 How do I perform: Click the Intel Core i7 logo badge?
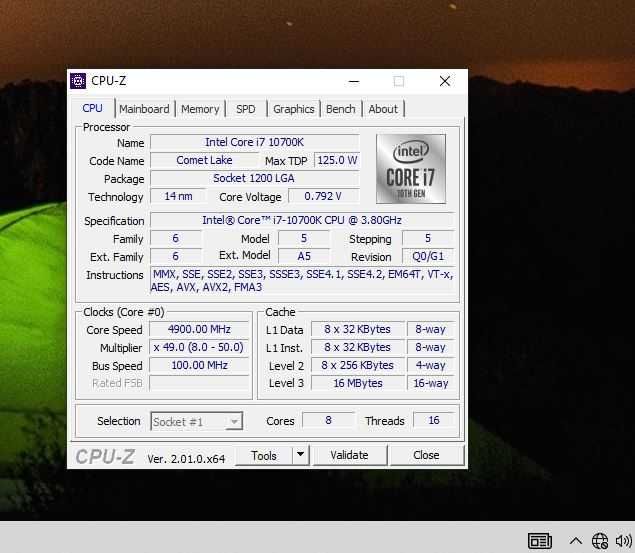tap(411, 169)
